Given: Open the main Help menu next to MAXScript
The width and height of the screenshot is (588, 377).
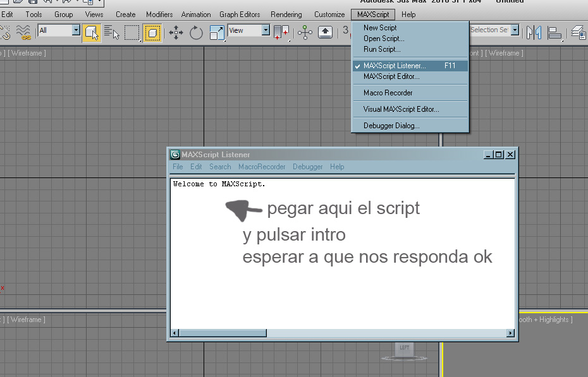Looking at the screenshot, I should point(408,15).
